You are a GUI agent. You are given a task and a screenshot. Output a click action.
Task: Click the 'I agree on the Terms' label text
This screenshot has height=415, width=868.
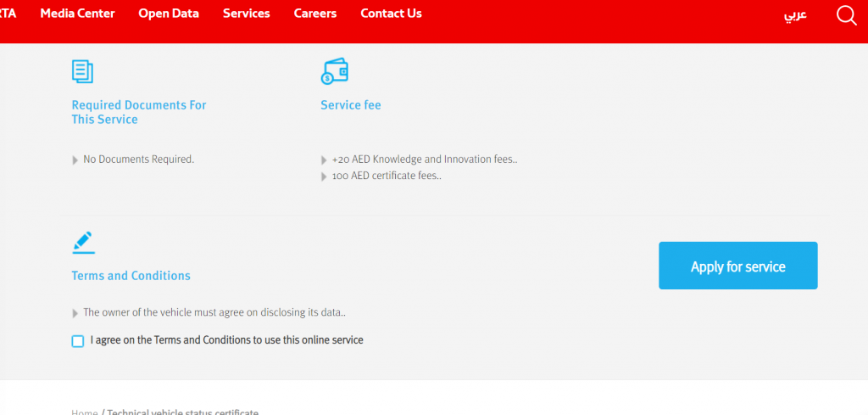coord(226,340)
